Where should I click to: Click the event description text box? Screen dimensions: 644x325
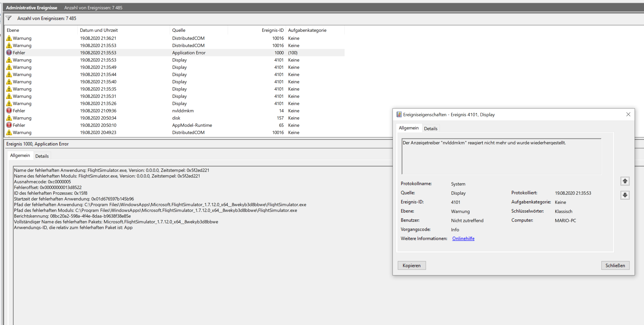point(501,156)
